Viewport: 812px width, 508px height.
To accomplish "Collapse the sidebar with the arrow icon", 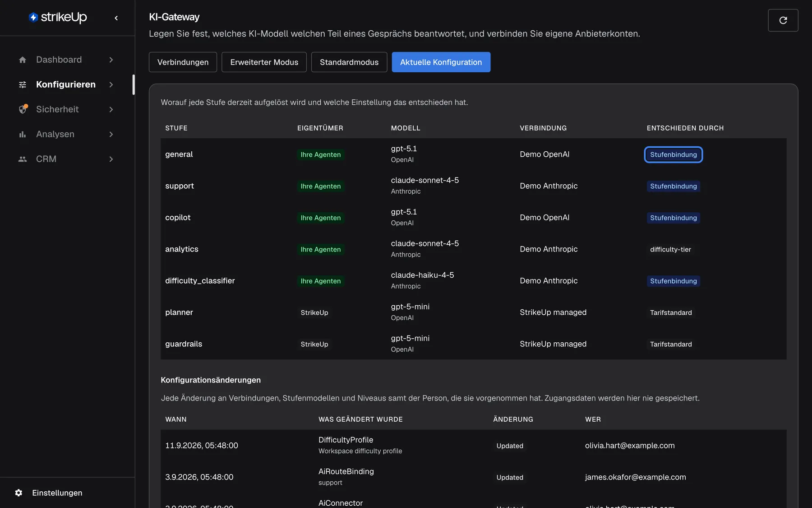I will click(116, 18).
